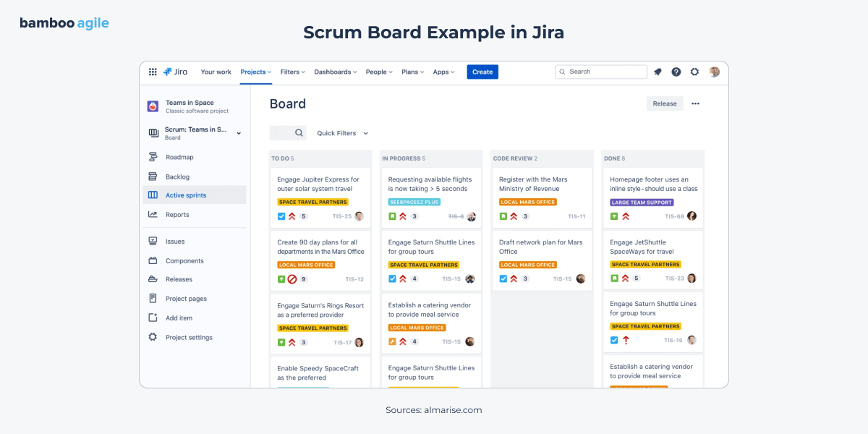Click the Reports chart icon
The width and height of the screenshot is (868, 434).
click(153, 214)
